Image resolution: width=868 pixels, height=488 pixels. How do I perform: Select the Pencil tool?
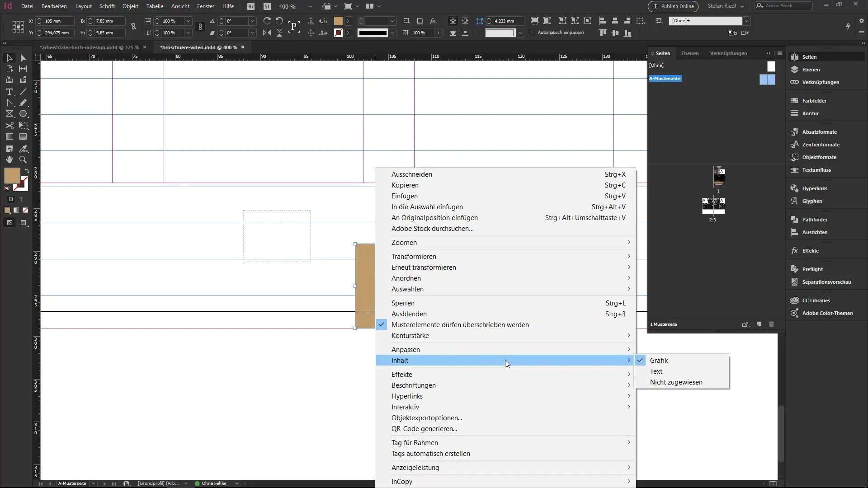tap(23, 103)
